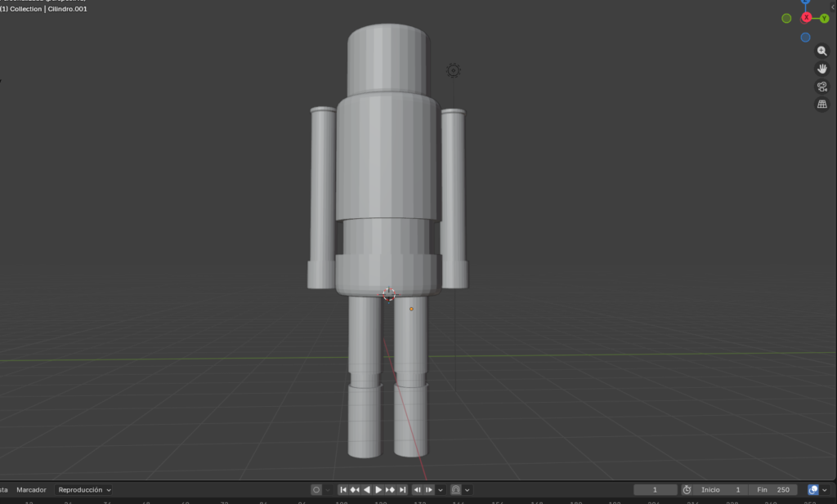Select the hip ring cylinder
The height and width of the screenshot is (504, 837).
[x=388, y=275]
